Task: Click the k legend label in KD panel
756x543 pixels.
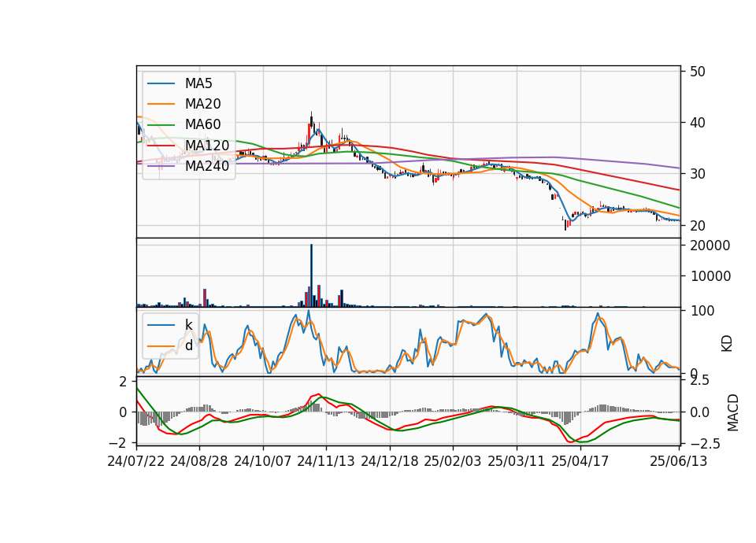Action: [188, 325]
